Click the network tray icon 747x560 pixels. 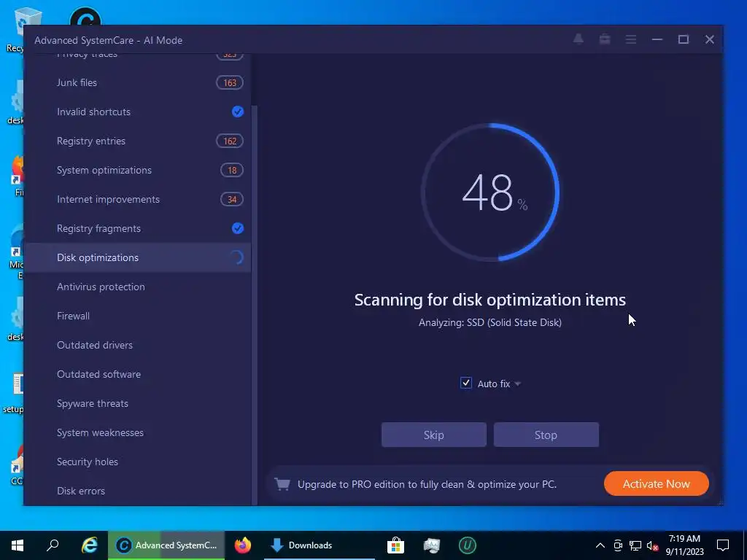635,545
